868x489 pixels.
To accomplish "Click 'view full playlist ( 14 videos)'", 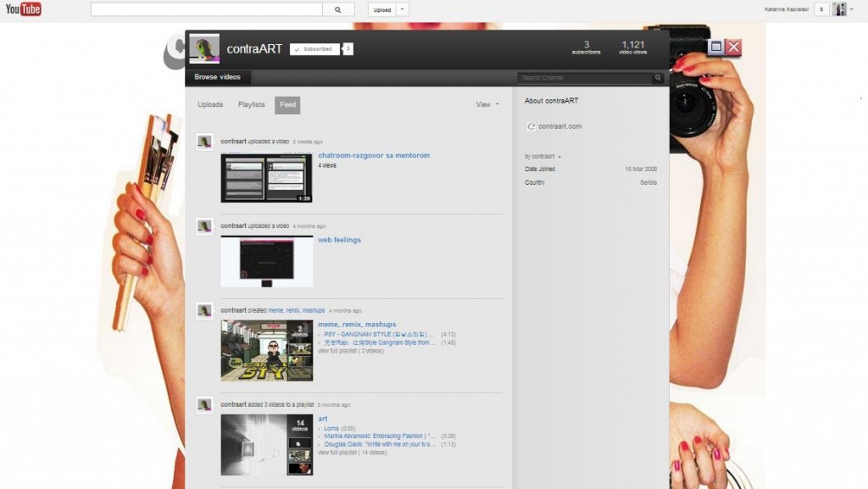I will [x=353, y=453].
